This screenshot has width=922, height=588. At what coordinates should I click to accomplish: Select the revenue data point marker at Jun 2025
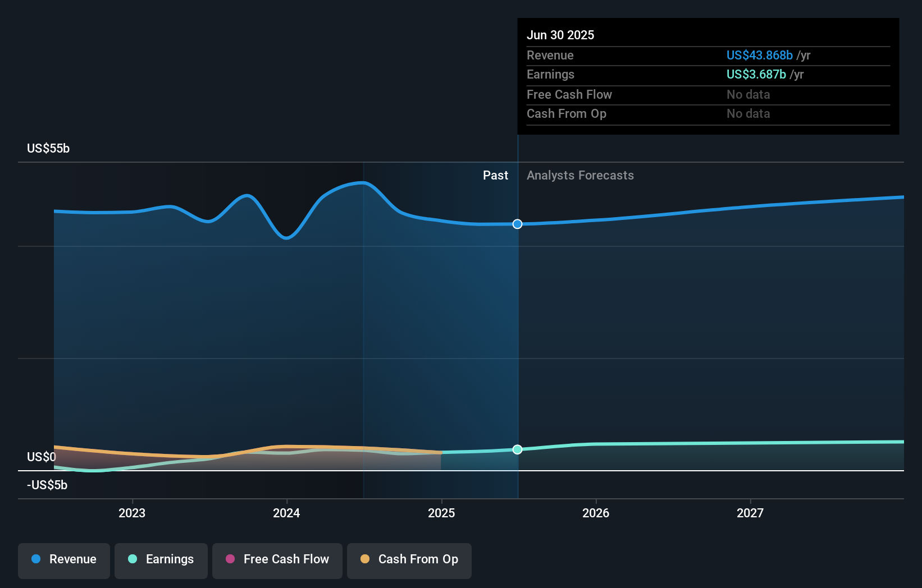pyautogui.click(x=518, y=224)
